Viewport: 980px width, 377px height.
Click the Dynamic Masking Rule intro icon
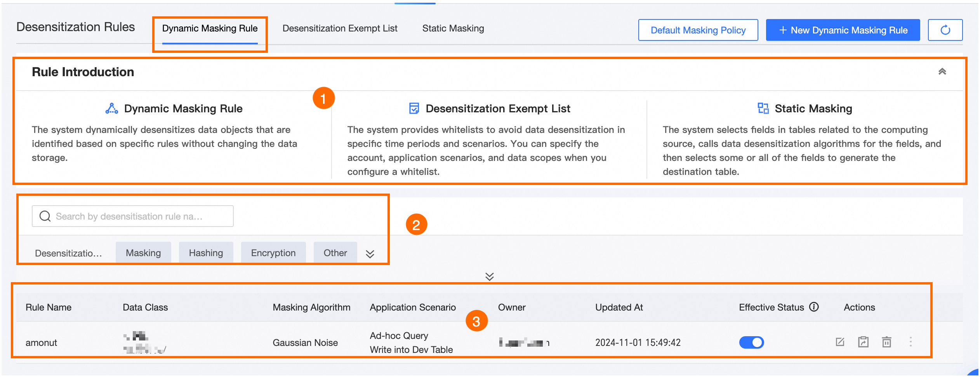[112, 108]
